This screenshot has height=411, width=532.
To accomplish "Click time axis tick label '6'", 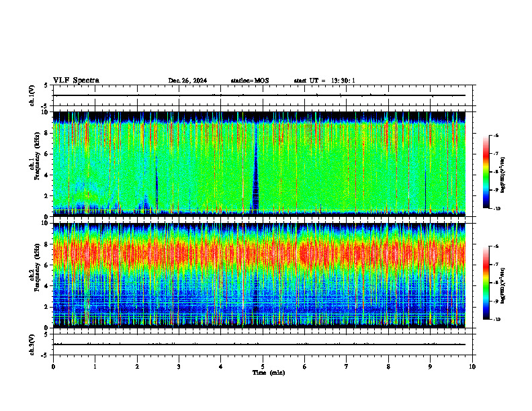I will tap(304, 367).
